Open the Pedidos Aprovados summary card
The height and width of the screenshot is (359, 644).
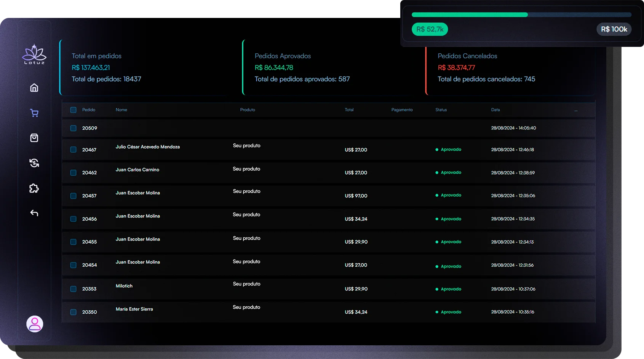click(328, 67)
